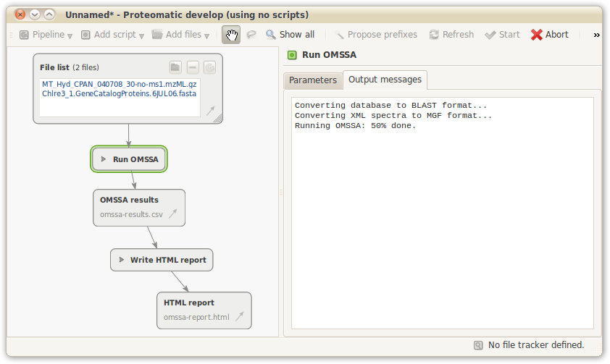Click the lasso selection tool icon
The height and width of the screenshot is (364, 610).
(x=251, y=35)
